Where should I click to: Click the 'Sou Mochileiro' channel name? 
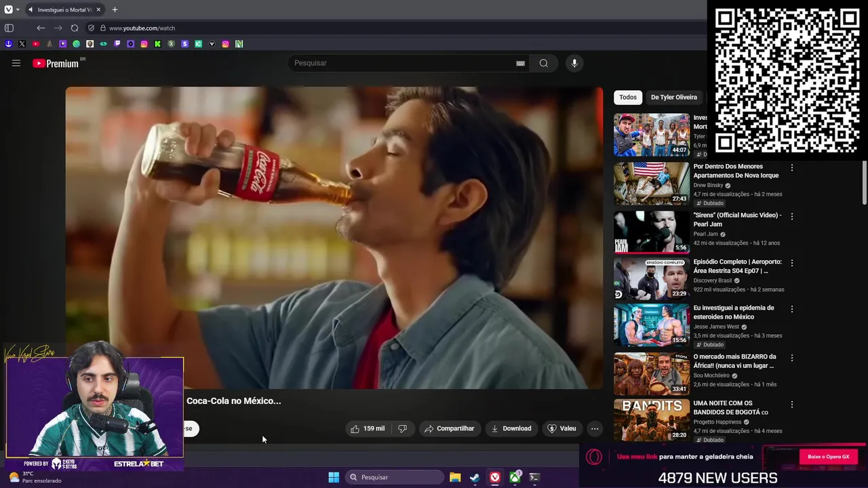(x=711, y=375)
